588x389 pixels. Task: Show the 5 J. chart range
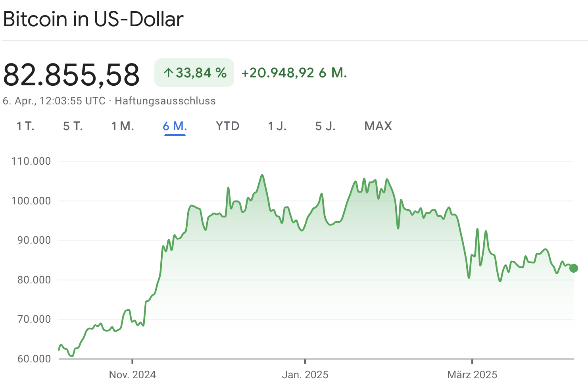325,126
